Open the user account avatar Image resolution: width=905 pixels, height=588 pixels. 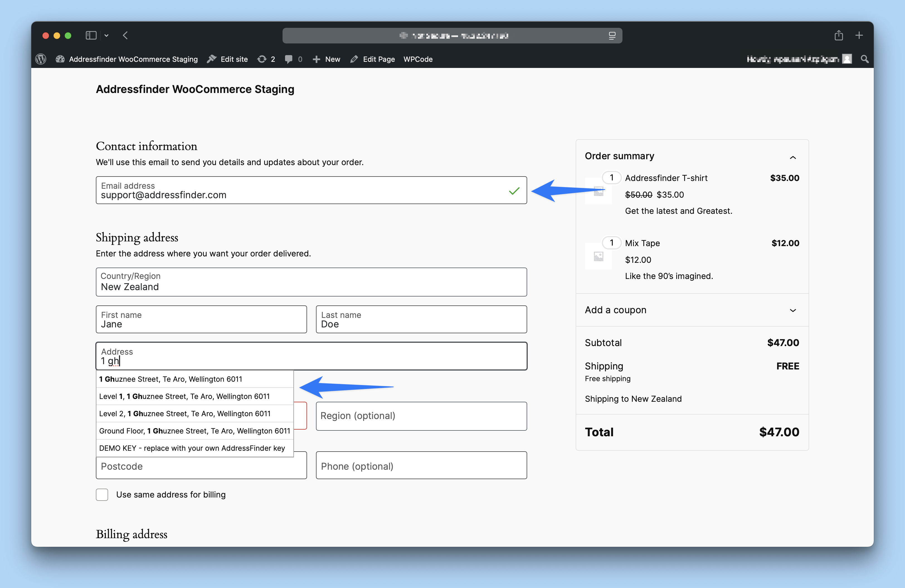click(x=847, y=59)
